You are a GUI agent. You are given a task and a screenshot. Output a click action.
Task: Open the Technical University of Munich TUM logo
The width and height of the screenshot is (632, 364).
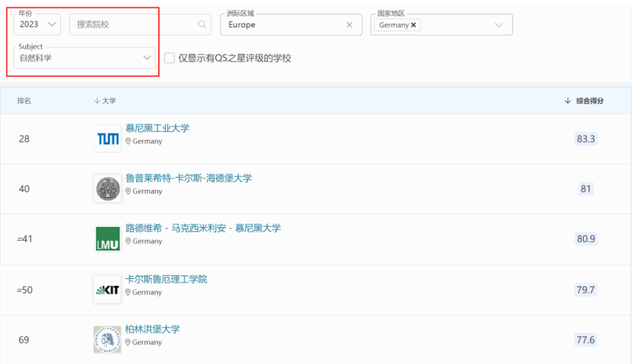(x=108, y=139)
